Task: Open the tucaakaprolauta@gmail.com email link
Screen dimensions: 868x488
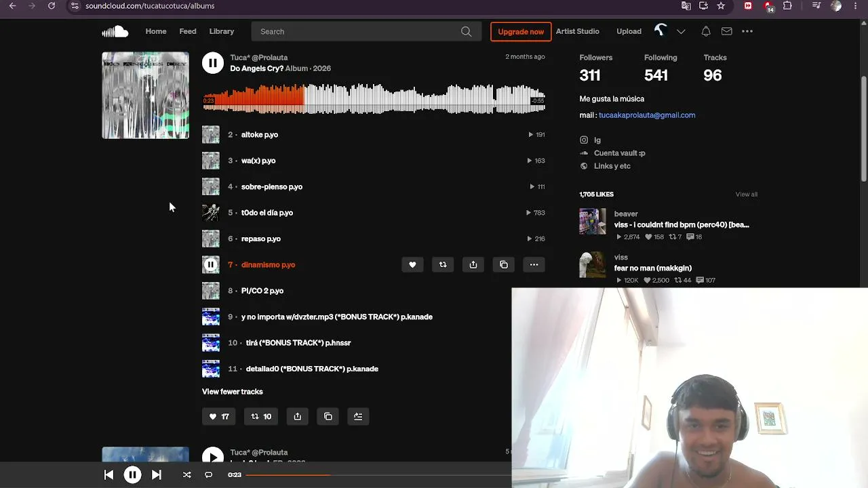Action: point(647,115)
